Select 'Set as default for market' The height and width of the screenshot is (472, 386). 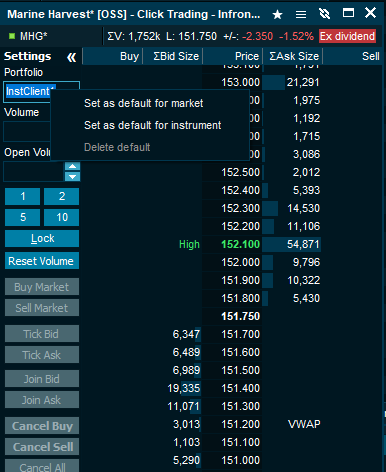144,103
